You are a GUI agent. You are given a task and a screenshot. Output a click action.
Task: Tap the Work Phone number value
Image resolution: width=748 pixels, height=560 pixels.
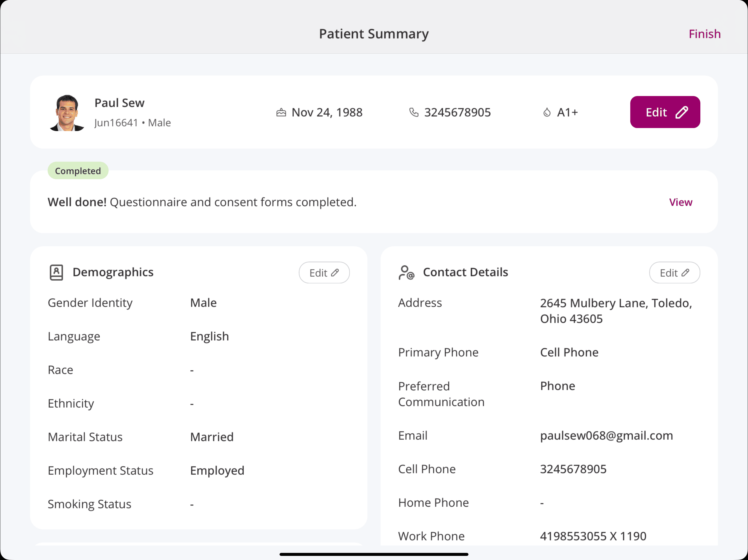[x=593, y=536]
